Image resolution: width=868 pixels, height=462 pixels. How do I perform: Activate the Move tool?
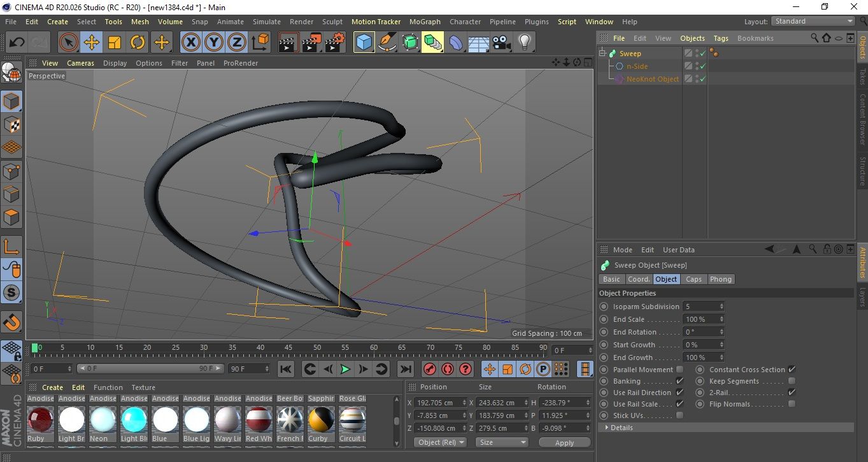92,43
